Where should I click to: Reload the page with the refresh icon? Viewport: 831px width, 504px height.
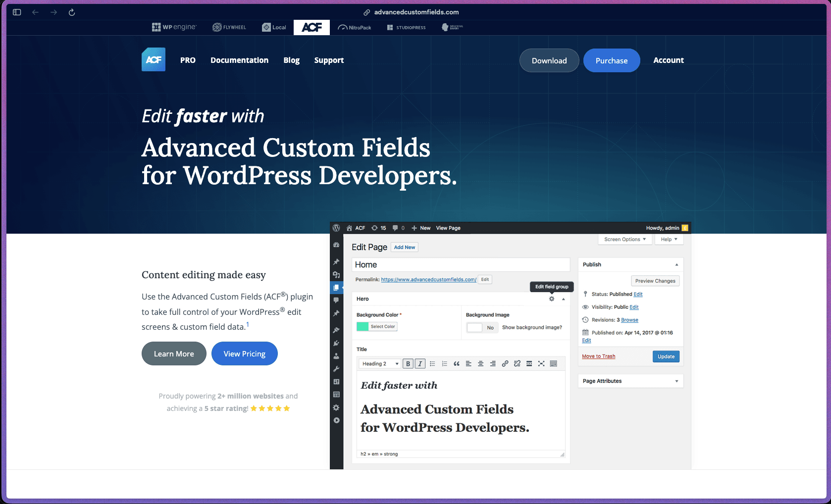(x=72, y=12)
